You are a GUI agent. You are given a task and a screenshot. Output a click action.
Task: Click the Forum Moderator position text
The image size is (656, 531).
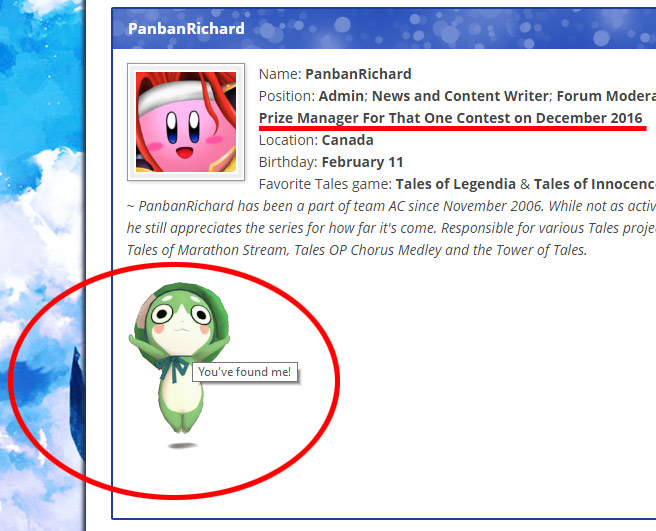606,96
